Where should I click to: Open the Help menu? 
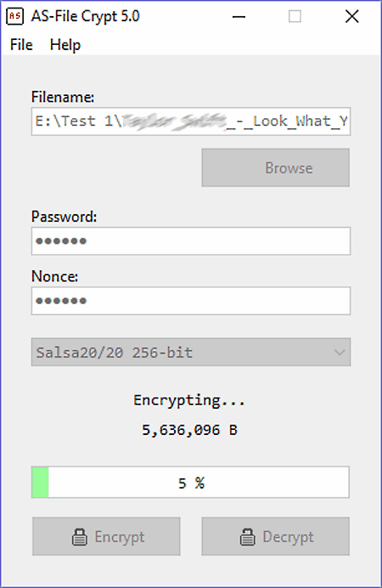[x=65, y=45]
